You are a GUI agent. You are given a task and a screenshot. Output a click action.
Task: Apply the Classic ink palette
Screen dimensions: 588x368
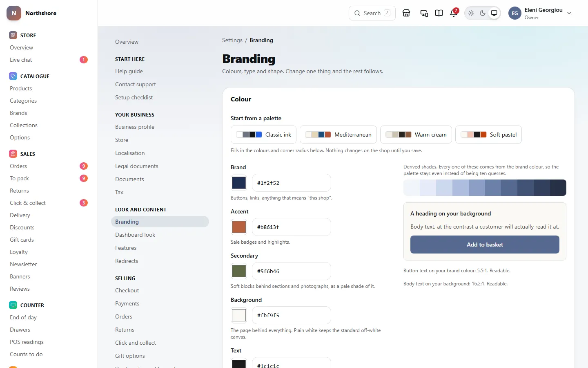(264, 135)
